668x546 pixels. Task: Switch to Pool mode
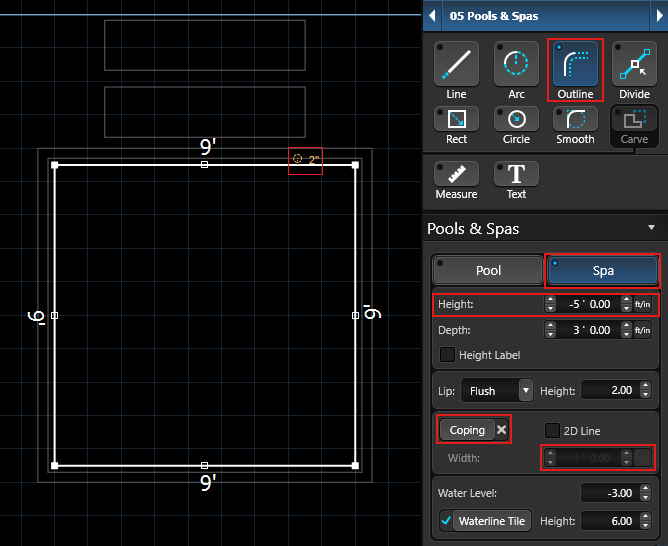(x=488, y=270)
